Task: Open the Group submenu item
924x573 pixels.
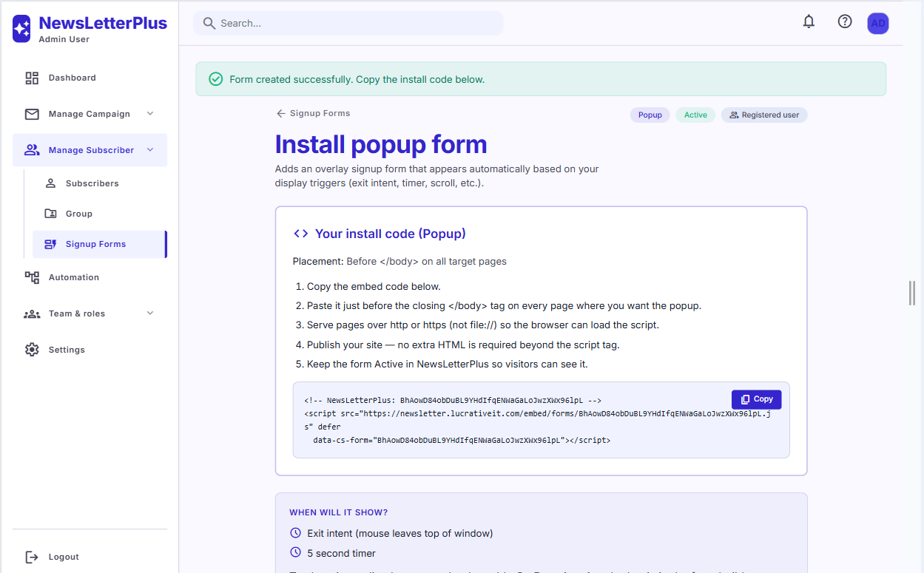Action: point(99,214)
